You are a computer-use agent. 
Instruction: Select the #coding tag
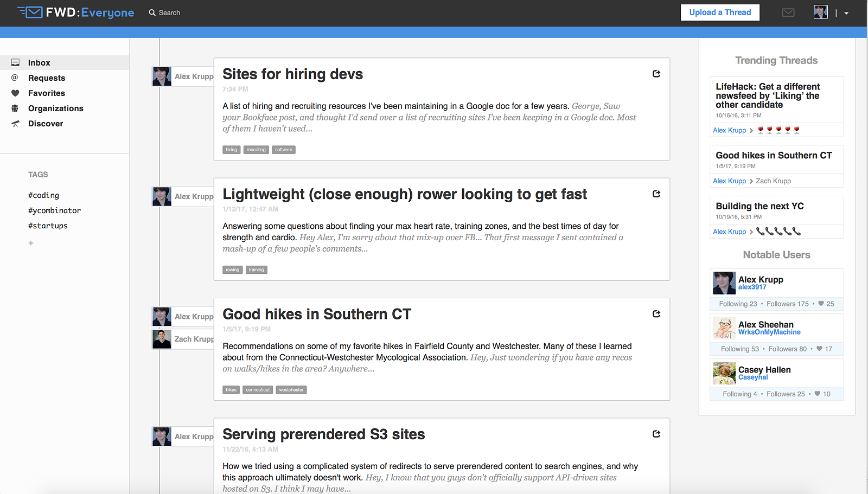43,195
